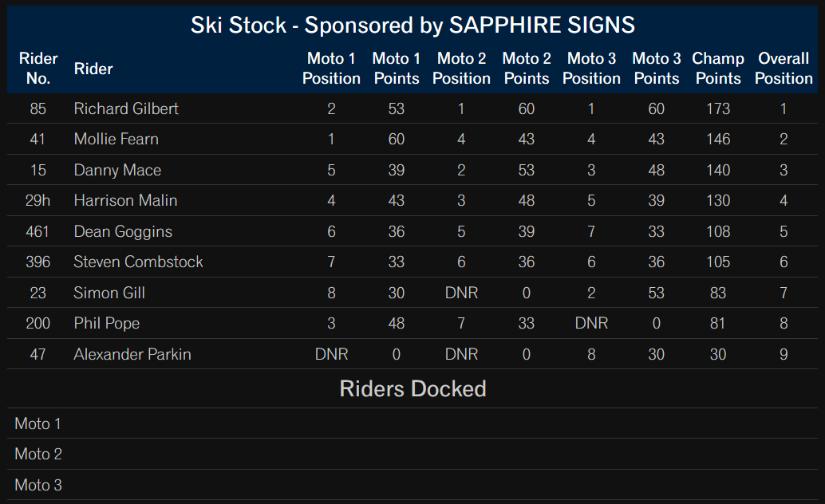Click the Moto 1 Position header
825x504 pixels.
[x=331, y=69]
